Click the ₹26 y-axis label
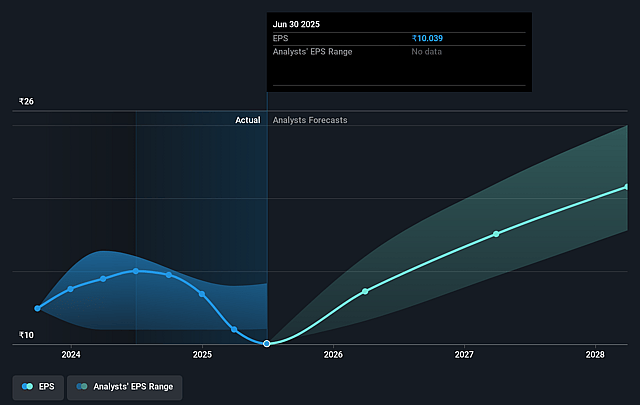This screenshot has width=640, height=405. click(27, 102)
